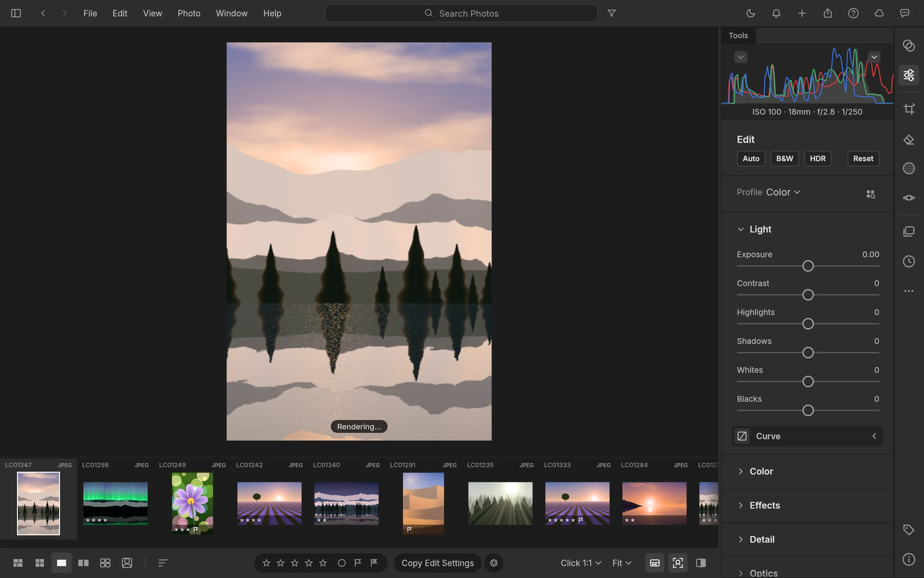Mark the photo as rejected
Viewport: 924px width, 578px height.
tap(374, 563)
